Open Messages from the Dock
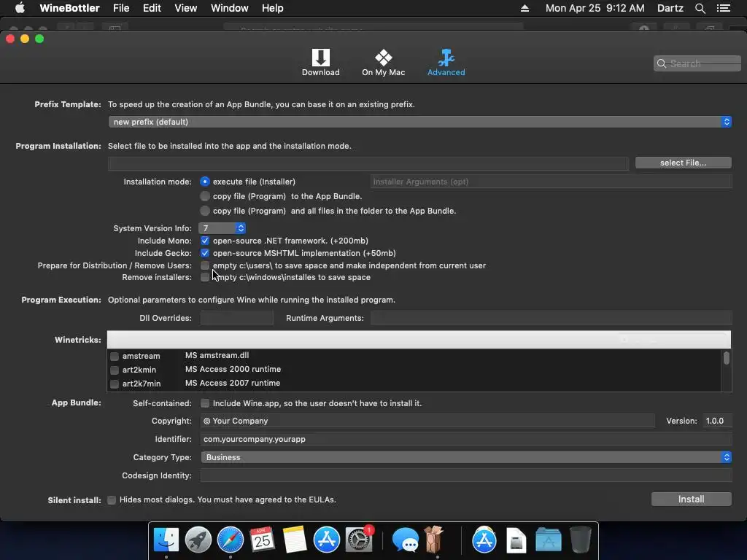 point(404,540)
